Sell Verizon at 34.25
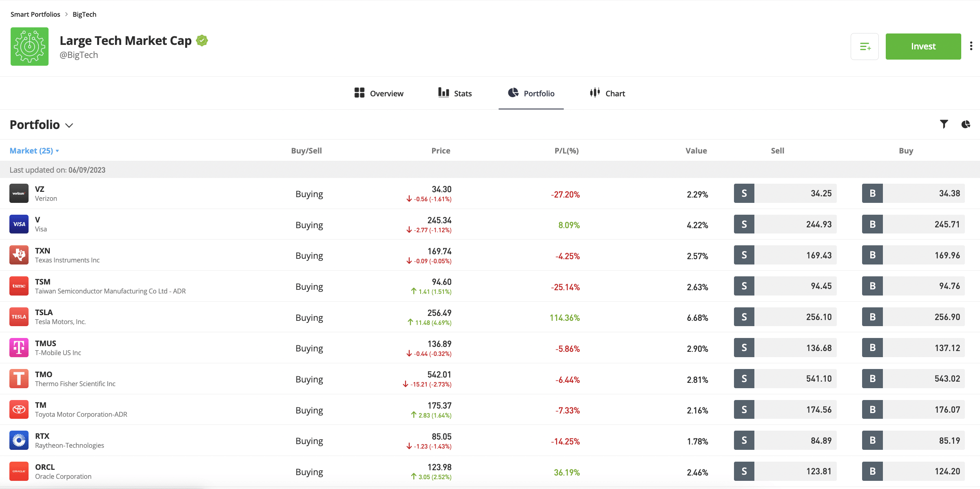 coord(785,193)
